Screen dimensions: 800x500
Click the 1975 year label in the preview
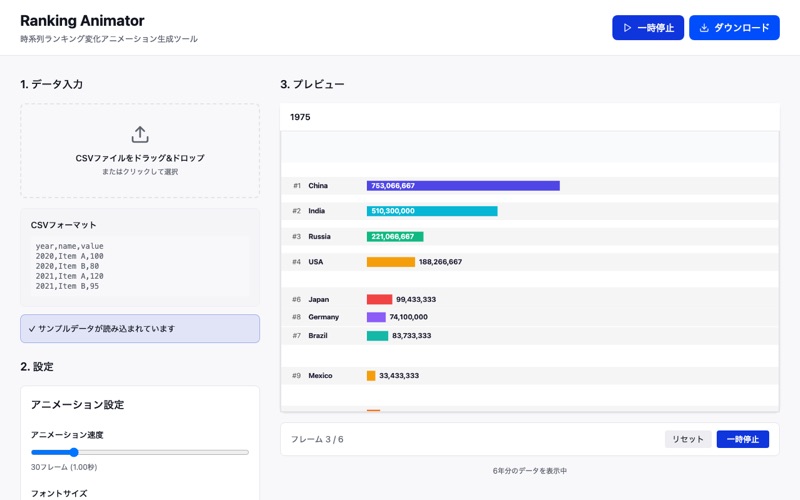pos(300,117)
